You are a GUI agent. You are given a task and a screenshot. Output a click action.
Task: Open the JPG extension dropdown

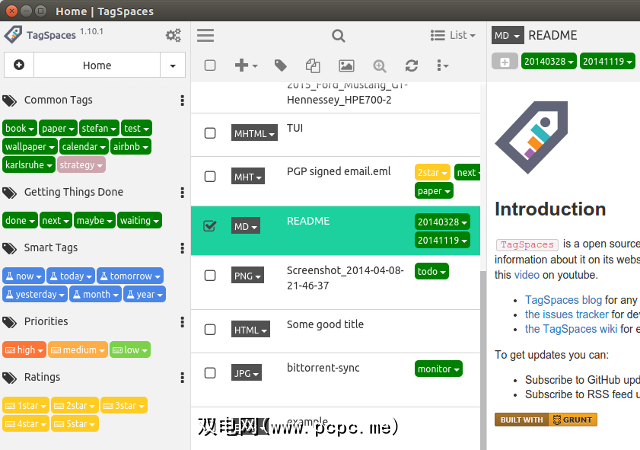[x=246, y=373]
